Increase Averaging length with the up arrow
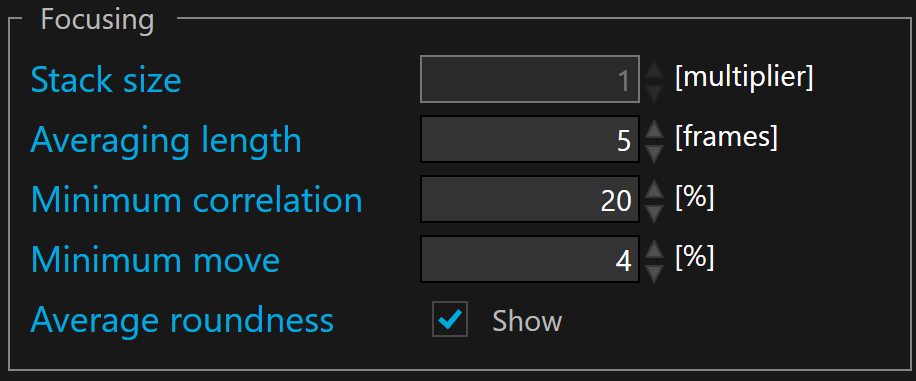 654,129
